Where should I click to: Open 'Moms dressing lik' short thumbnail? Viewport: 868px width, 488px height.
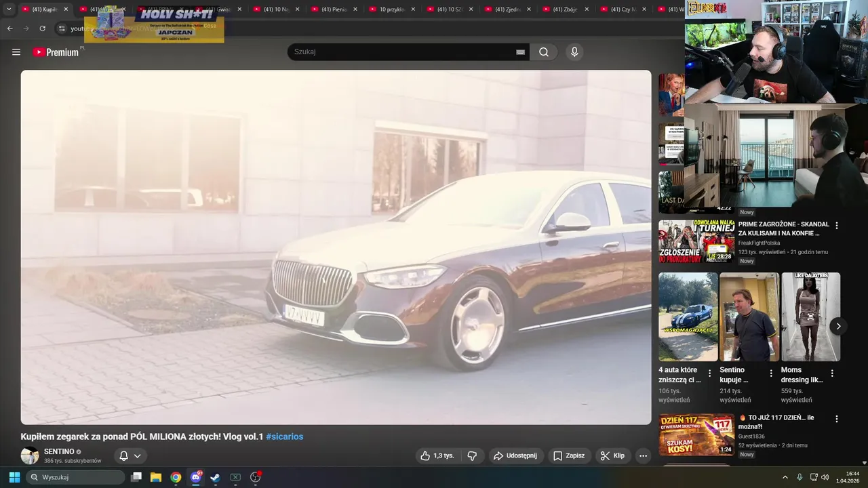click(x=810, y=317)
